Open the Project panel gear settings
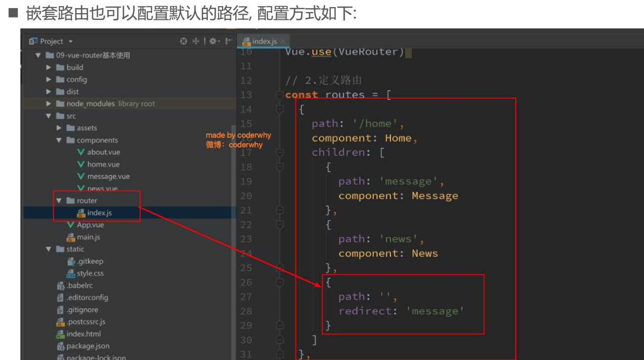 coord(213,41)
